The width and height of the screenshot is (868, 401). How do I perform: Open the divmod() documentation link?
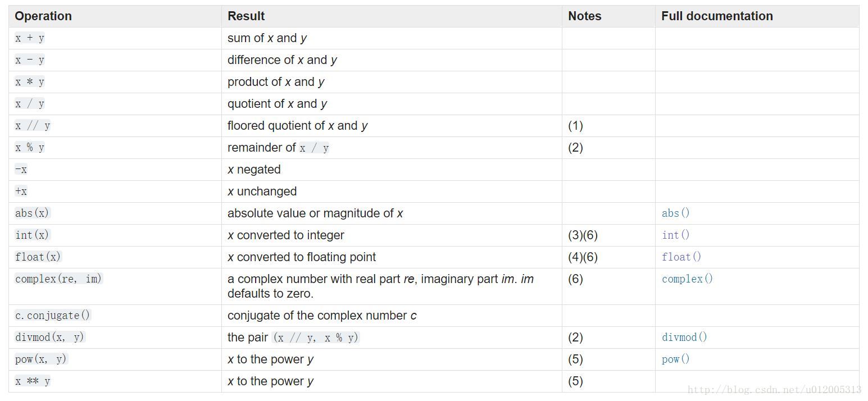pyautogui.click(x=684, y=338)
